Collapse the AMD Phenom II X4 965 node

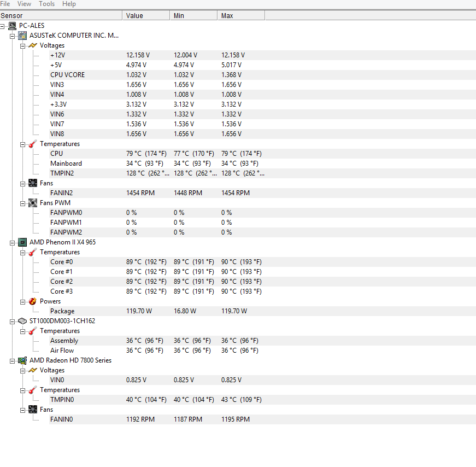coord(12,243)
